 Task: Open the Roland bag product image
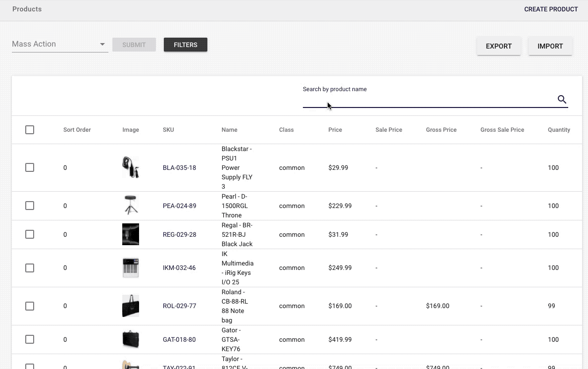click(131, 306)
